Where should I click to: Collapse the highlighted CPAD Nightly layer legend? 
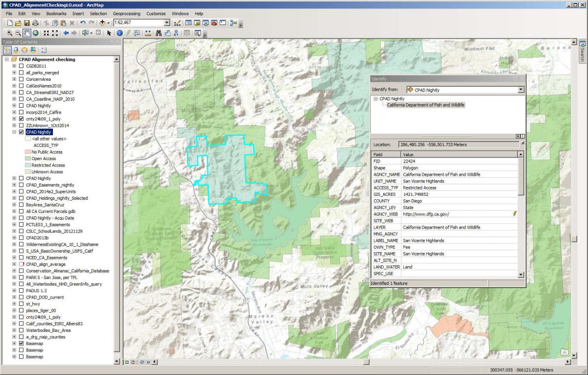click(x=14, y=132)
